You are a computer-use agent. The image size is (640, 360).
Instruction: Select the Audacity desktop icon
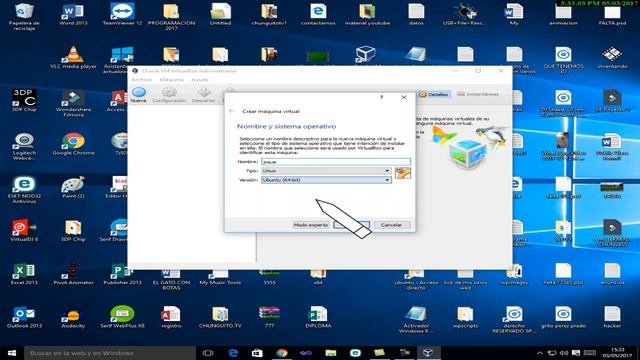(x=73, y=317)
